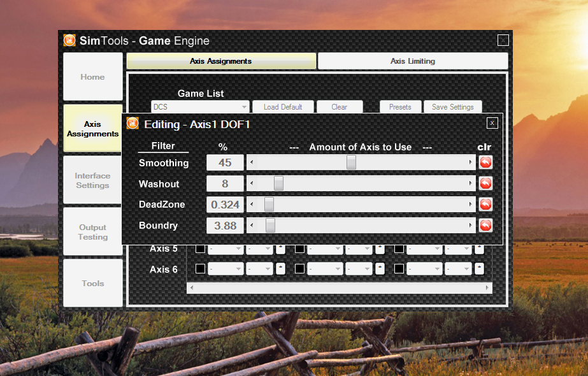Close the Editing - Axis1 DOF1 dialog
Screen dimensions: 588x376
492,123
